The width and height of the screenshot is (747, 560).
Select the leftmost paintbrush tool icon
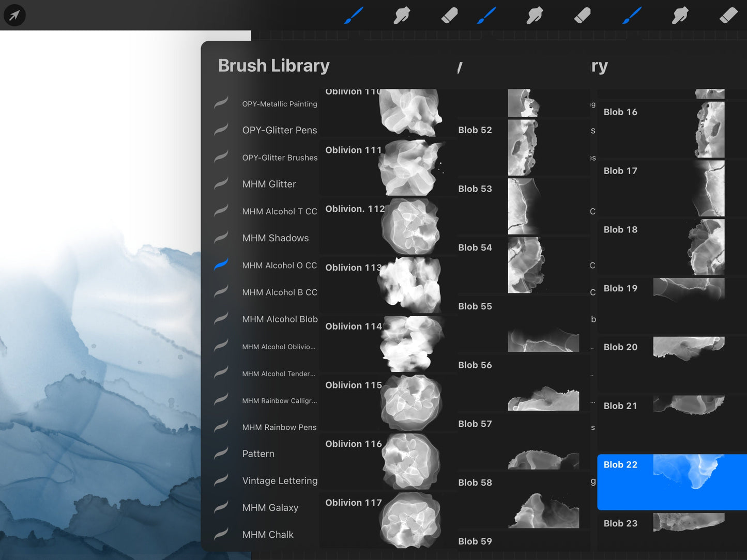354,15
